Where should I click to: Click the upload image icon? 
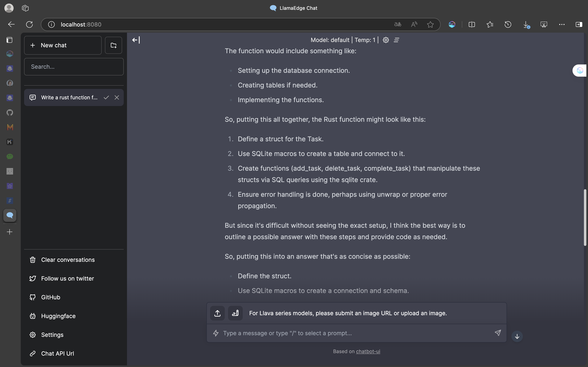coord(217,313)
